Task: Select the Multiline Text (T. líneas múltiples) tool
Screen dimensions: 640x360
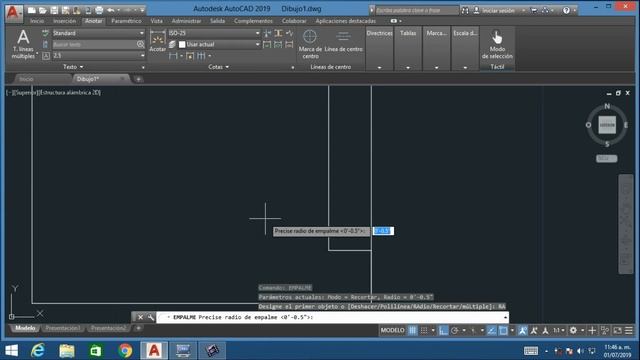Action: coord(23,44)
